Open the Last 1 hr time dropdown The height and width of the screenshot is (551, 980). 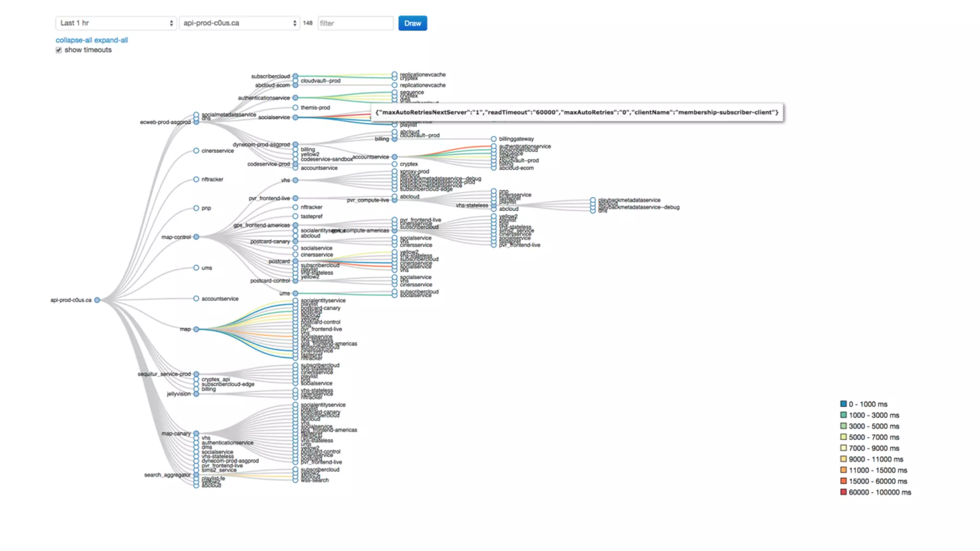pos(116,23)
